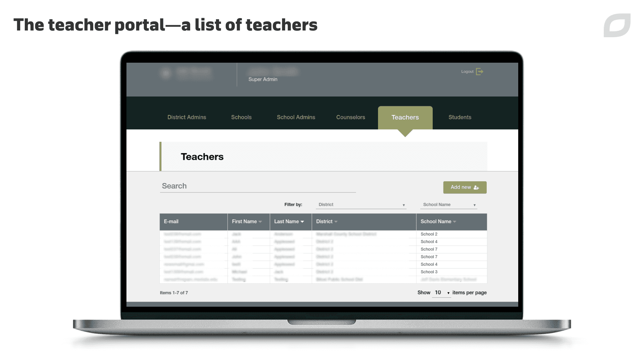Select the Counselors menu item
This screenshot has width=644, height=362.
coord(350,117)
